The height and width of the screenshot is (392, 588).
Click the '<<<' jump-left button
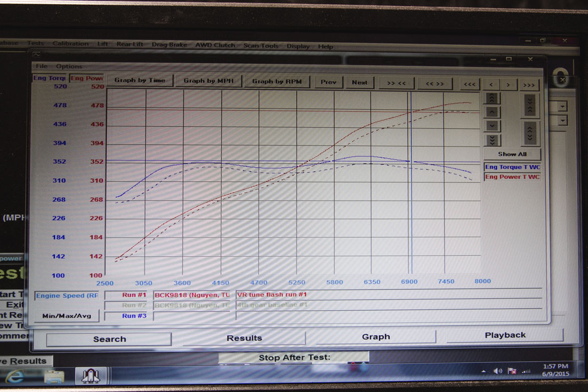[x=469, y=83]
